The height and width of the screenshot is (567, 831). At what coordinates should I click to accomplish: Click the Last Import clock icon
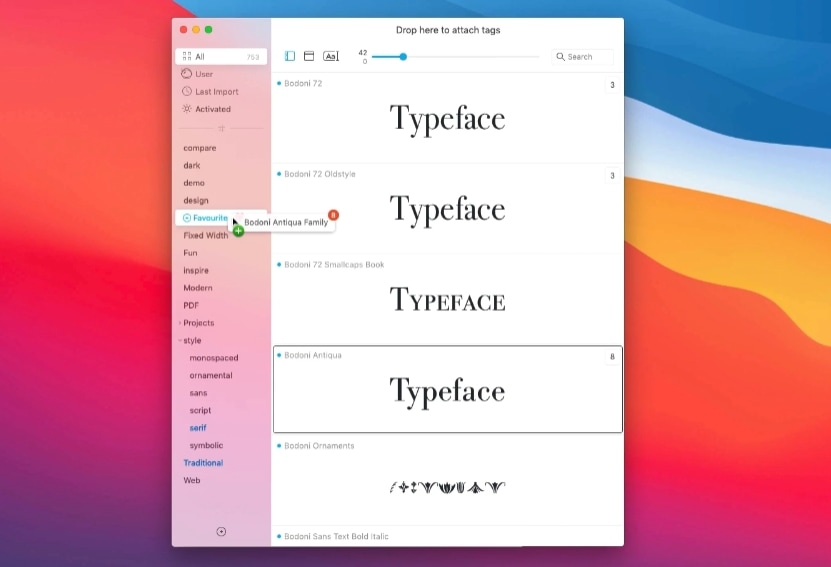coord(187,91)
